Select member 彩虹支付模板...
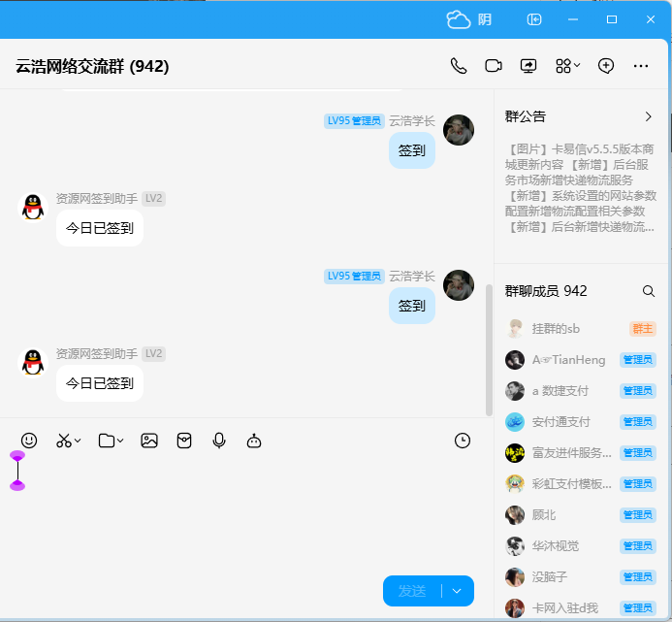The height and width of the screenshot is (622, 672). tap(581, 484)
